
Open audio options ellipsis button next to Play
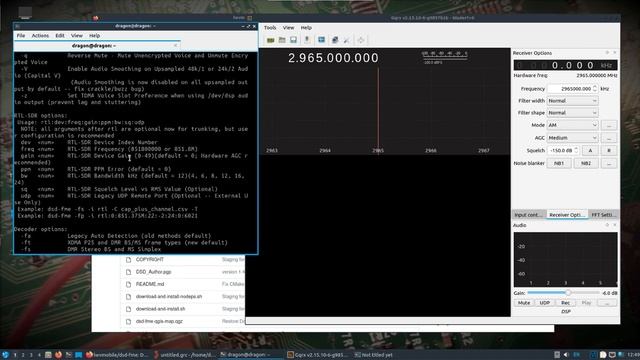607,303
